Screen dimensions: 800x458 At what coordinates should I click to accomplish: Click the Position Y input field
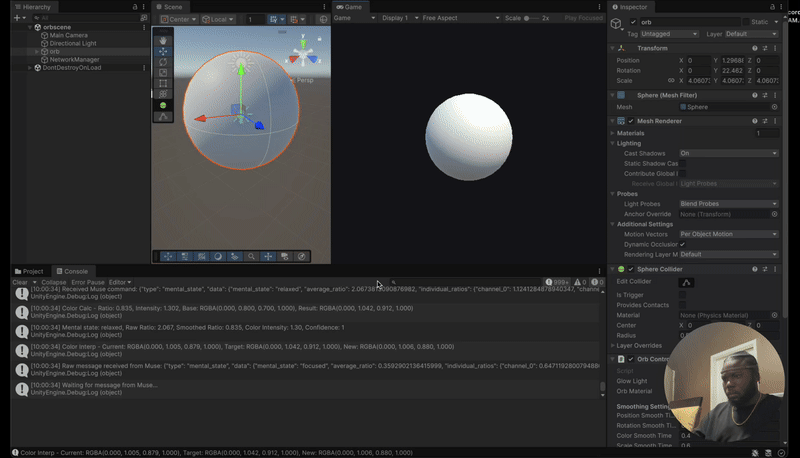tap(732, 60)
